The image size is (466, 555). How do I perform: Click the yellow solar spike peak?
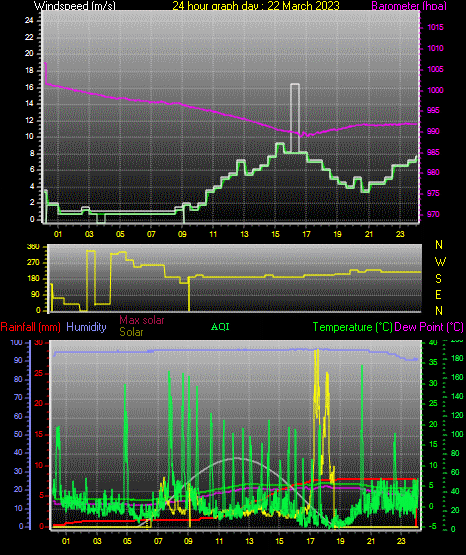click(x=316, y=350)
